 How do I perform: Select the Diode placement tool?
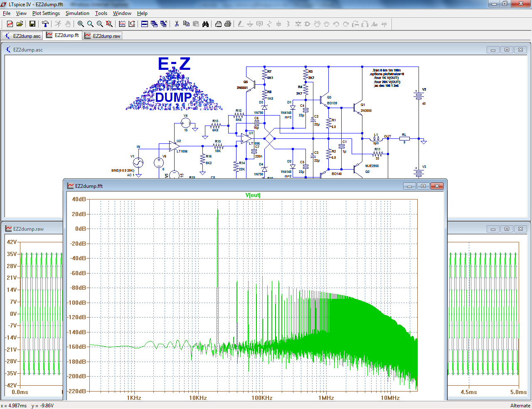[298, 24]
